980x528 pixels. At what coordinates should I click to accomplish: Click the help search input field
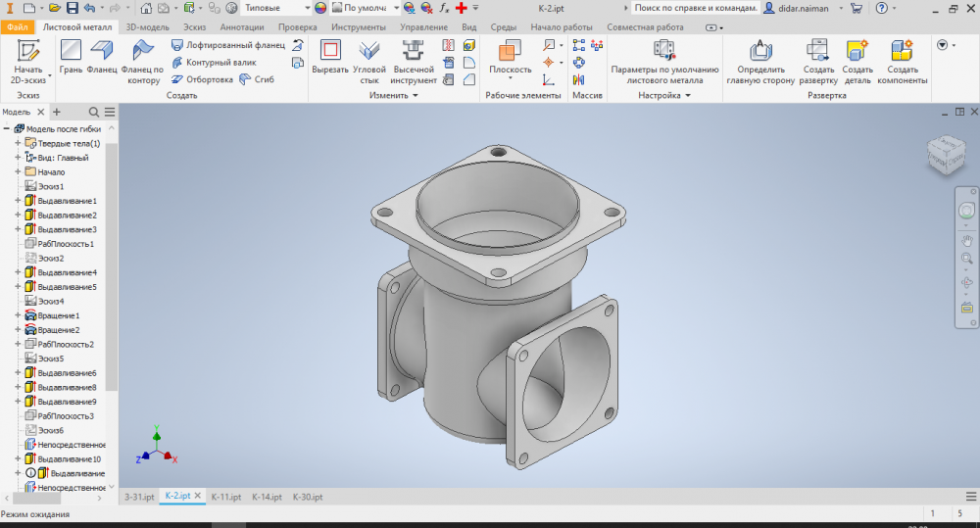(x=694, y=8)
